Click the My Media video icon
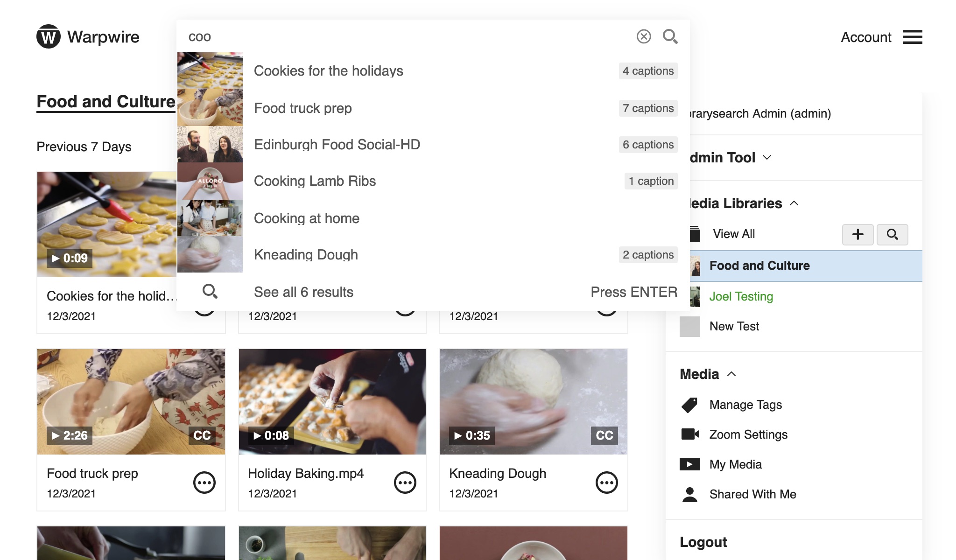 (690, 464)
